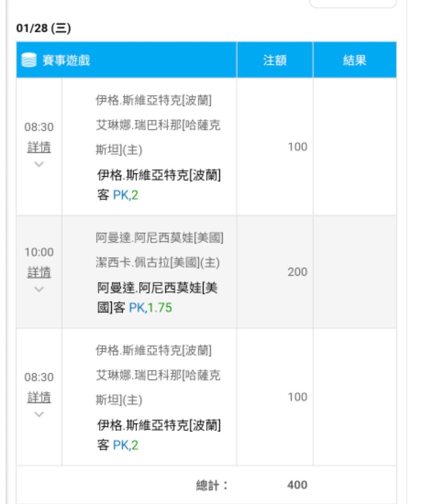This screenshot has width=422, height=504.
Task: Open 詳情 link for the 10:00 match
Action: point(39,272)
